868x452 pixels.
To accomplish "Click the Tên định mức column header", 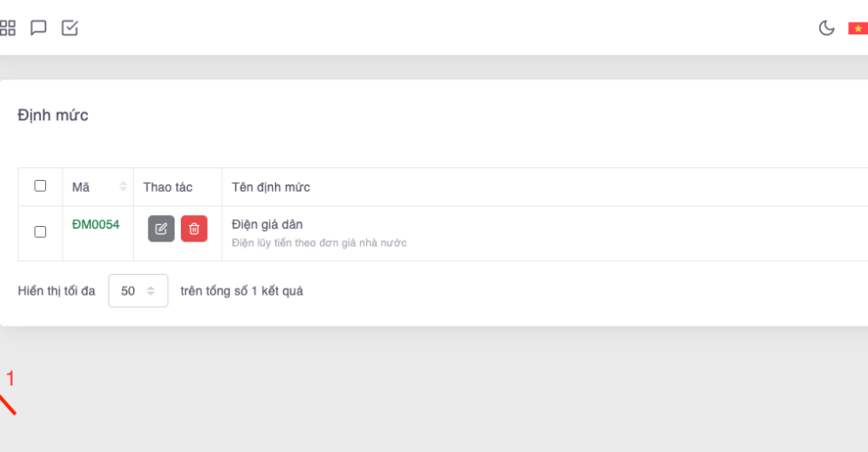I will tap(270, 187).
